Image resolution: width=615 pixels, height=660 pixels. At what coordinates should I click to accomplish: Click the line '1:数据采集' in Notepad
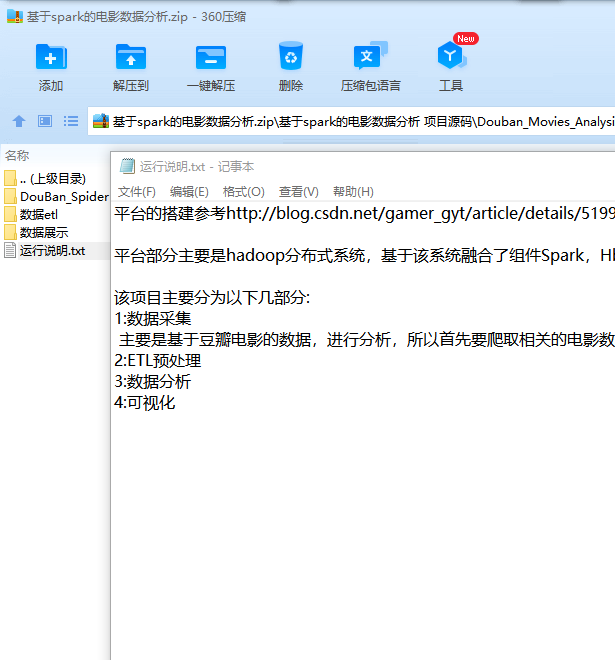[153, 319]
